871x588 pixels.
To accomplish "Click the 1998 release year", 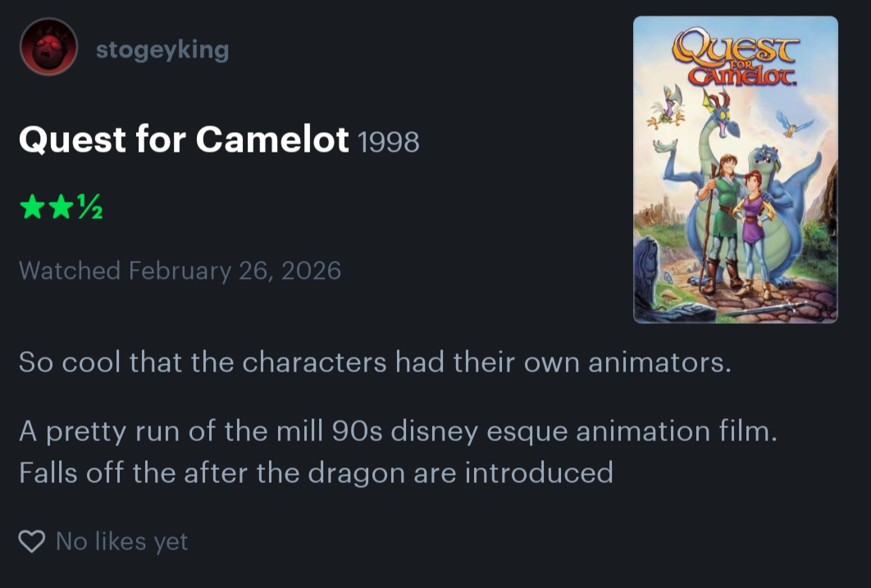I will (389, 143).
